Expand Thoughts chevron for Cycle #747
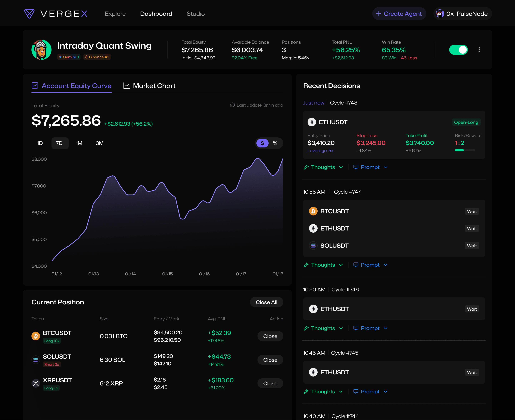Viewport: 515px width, 420px height. pos(341,265)
